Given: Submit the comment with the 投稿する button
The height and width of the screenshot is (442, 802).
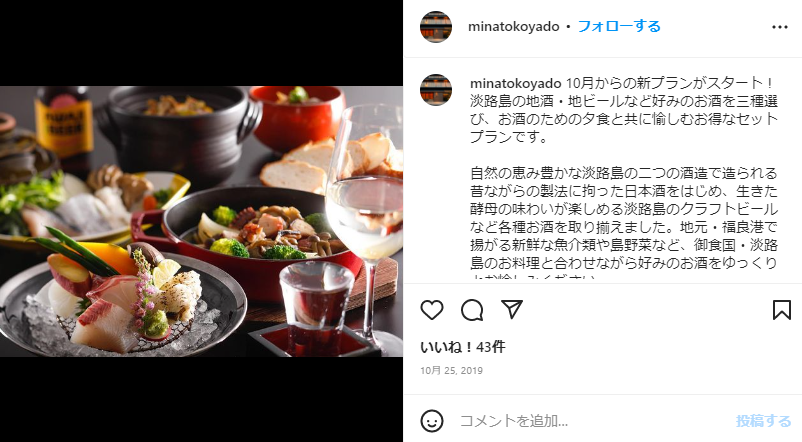Looking at the screenshot, I should pyautogui.click(x=763, y=421).
